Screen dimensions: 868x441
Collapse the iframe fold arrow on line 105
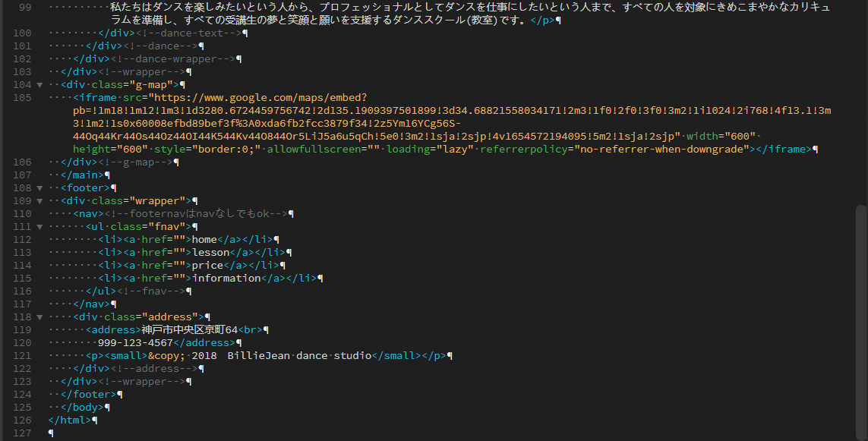[x=39, y=97]
